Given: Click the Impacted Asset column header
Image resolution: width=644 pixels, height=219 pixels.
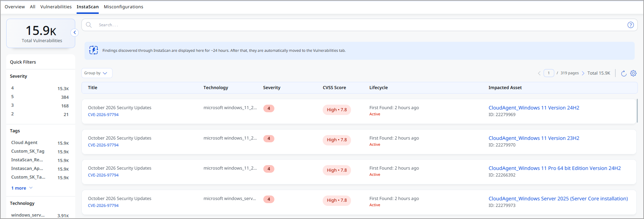Looking at the screenshot, I should [x=505, y=88].
